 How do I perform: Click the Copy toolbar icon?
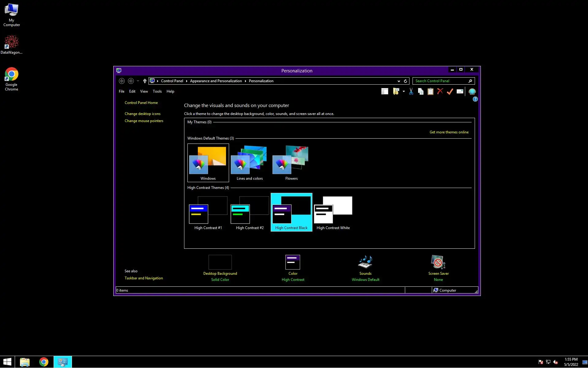[421, 91]
